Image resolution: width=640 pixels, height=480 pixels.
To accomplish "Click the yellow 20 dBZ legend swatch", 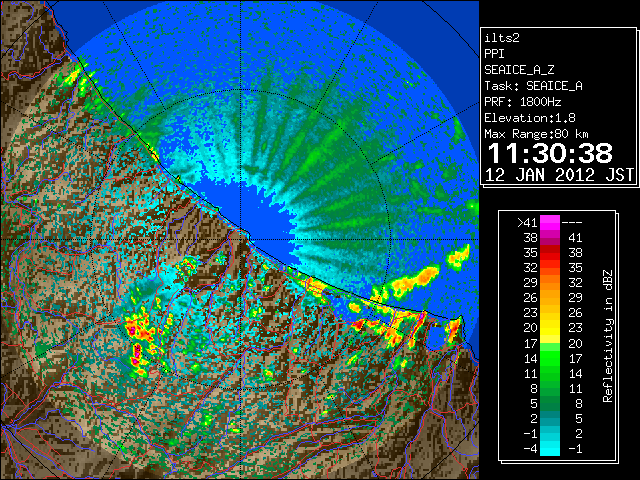I will 550,328.
